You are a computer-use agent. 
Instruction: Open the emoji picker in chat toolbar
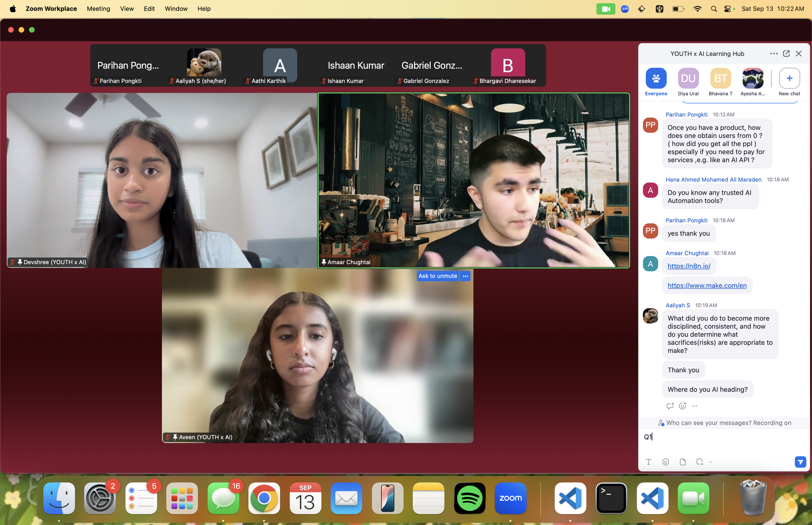(x=665, y=462)
